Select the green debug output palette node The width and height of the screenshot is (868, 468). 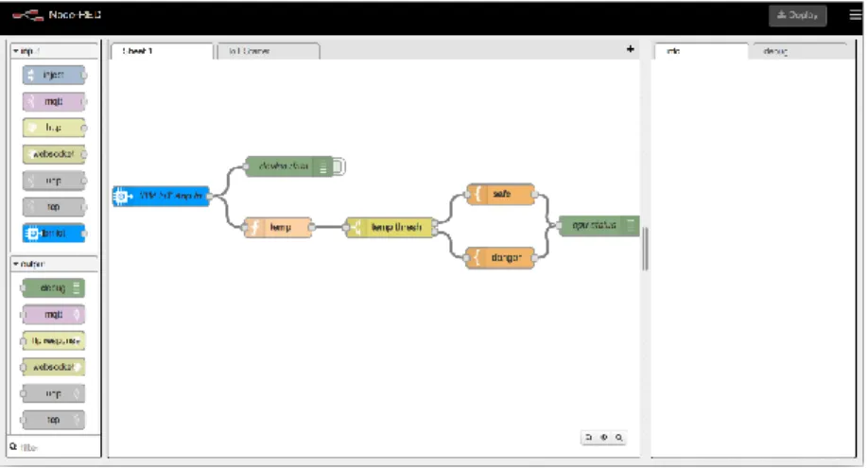tap(53, 288)
